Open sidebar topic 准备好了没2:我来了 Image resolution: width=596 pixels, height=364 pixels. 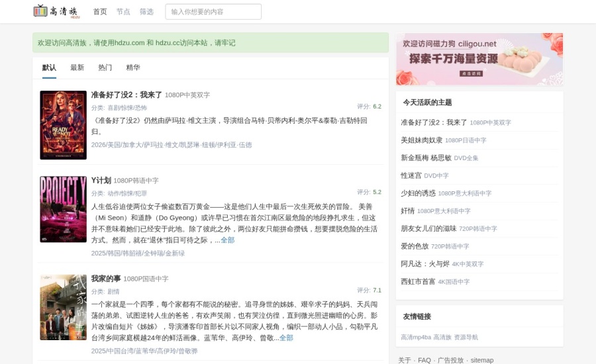click(x=434, y=122)
